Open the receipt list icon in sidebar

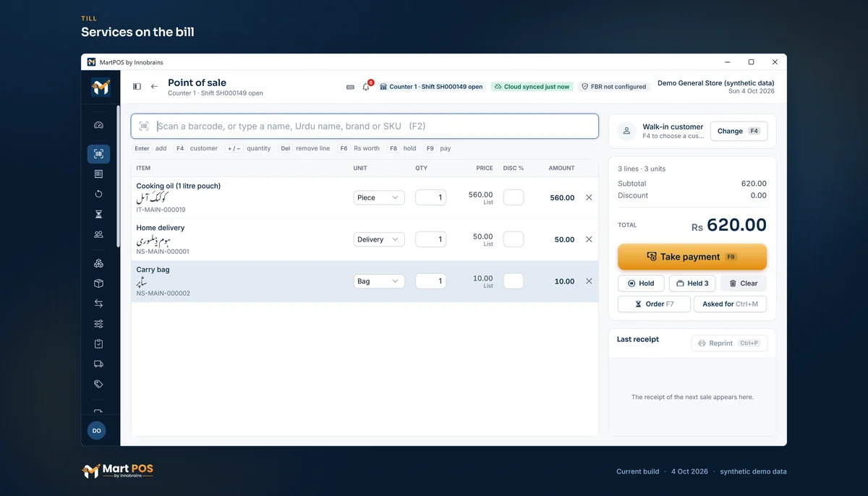pos(98,174)
